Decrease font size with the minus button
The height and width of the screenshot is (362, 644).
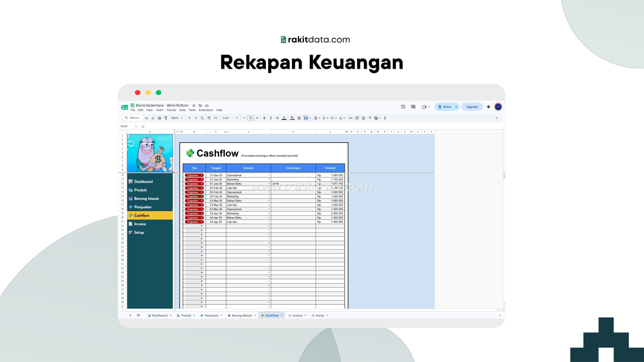(244, 118)
